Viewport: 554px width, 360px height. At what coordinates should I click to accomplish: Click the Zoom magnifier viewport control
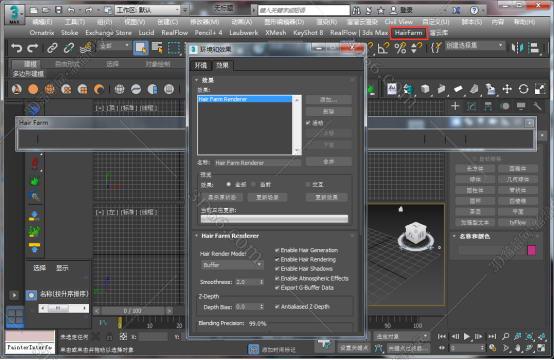[x=506, y=336]
